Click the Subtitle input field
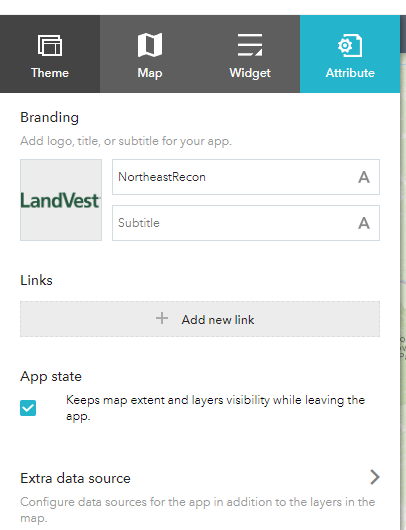This screenshot has height=530, width=406. [246, 223]
